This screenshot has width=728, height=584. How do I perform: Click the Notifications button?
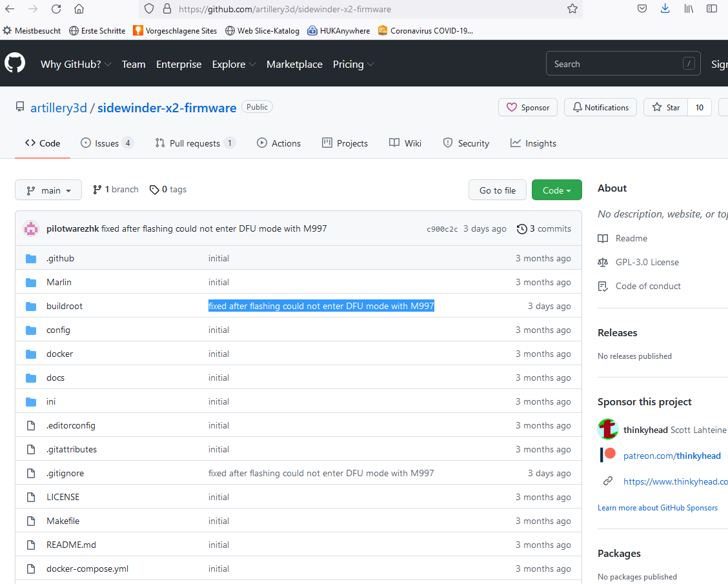(600, 107)
